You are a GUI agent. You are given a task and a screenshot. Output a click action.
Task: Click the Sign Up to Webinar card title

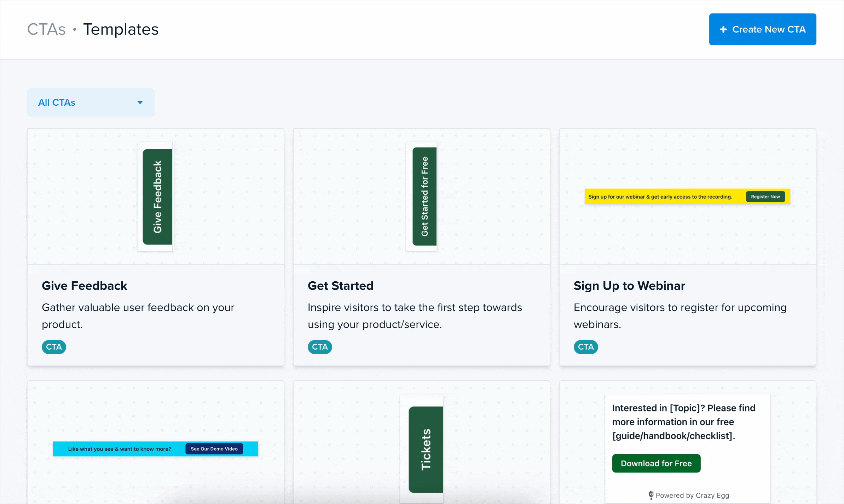pyautogui.click(x=629, y=286)
